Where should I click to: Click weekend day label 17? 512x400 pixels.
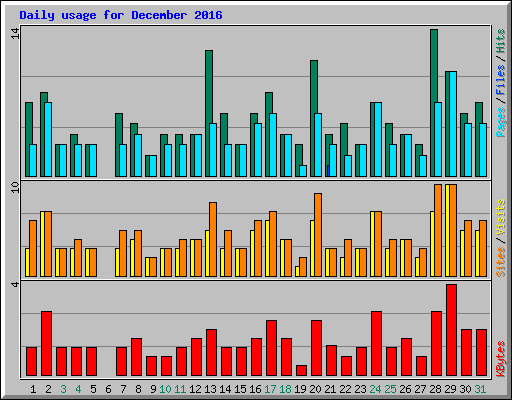[x=270, y=389]
